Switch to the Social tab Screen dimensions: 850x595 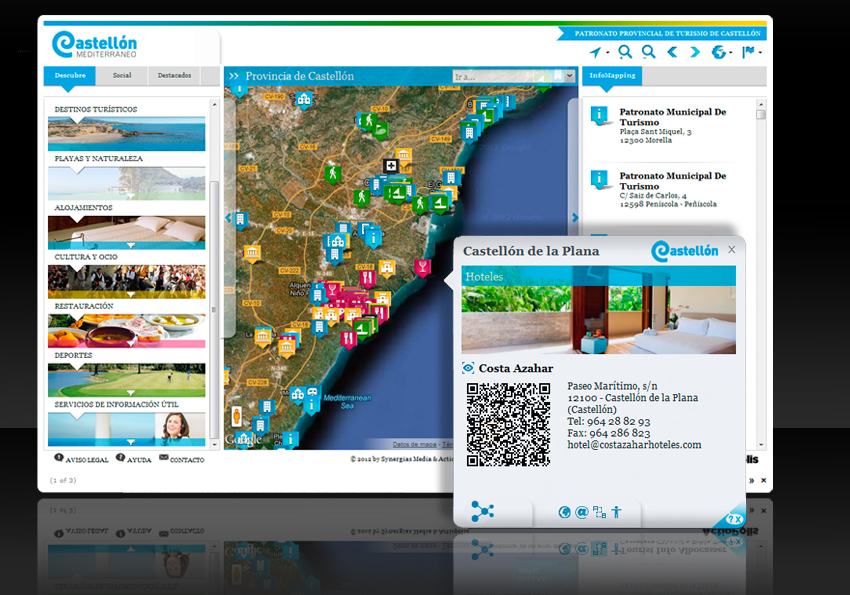coord(122,76)
